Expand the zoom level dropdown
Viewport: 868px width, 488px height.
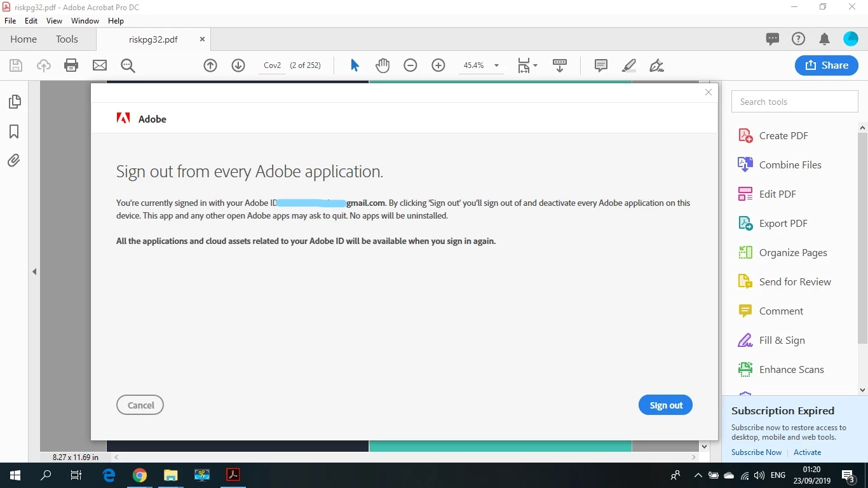(x=496, y=65)
